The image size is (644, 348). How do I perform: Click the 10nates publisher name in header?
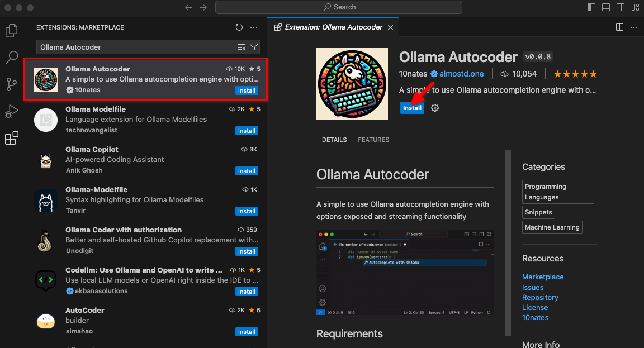(413, 74)
